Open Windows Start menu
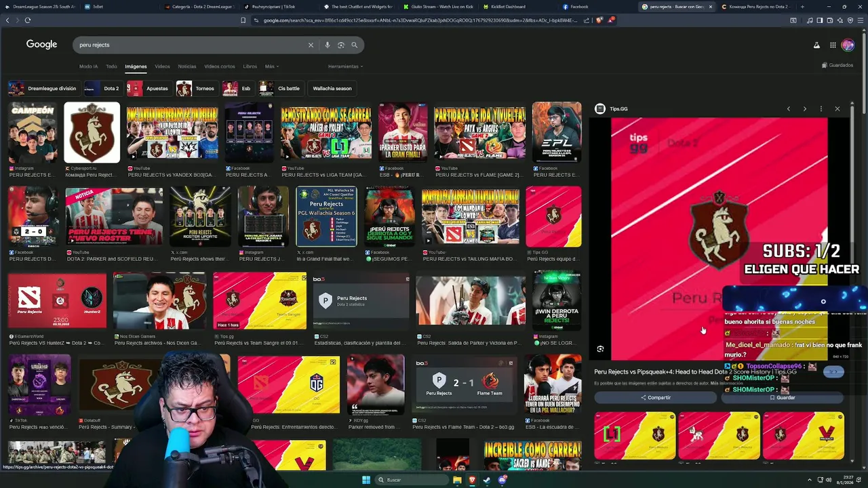This screenshot has height=488, width=868. click(366, 480)
